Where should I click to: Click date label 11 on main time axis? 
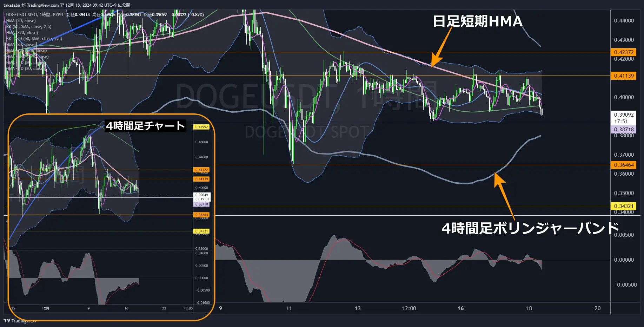289,308
